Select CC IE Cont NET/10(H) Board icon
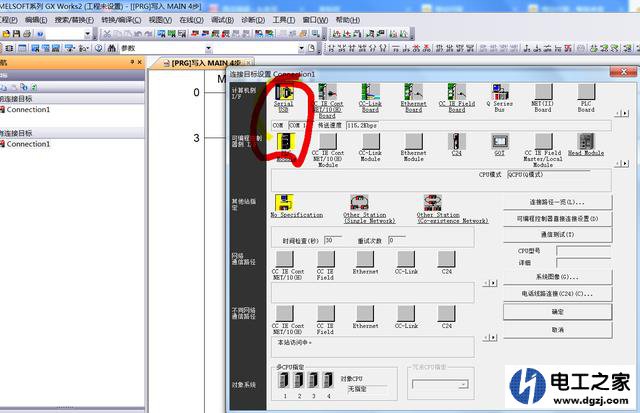 click(327, 92)
